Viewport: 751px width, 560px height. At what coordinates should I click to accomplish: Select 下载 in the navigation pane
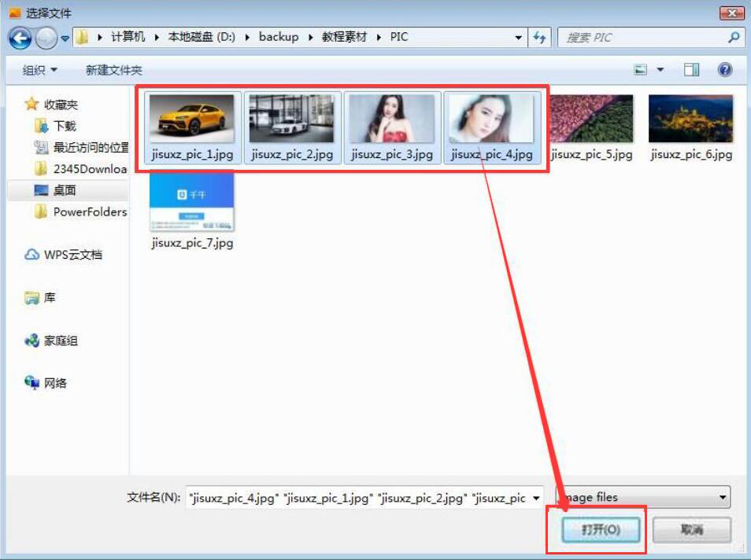pos(65,126)
